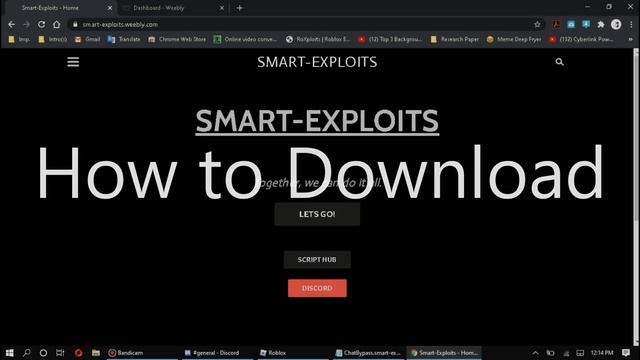640x360 pixels.
Task: Switch to #general - Discord taskbar window
Action: (217, 353)
